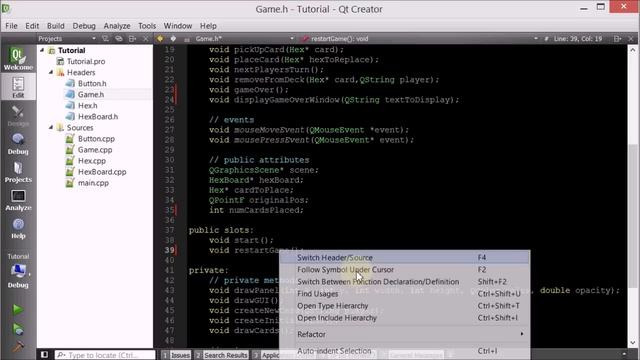Open the Search Results output pane
Viewport: 640px width, 360px height.
click(x=222, y=355)
